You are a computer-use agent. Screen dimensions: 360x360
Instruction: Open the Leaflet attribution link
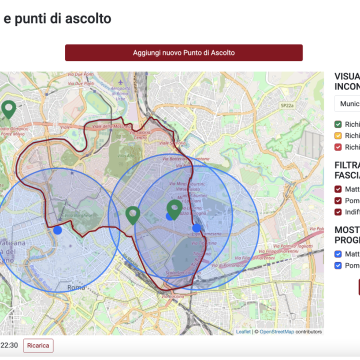(x=243, y=332)
